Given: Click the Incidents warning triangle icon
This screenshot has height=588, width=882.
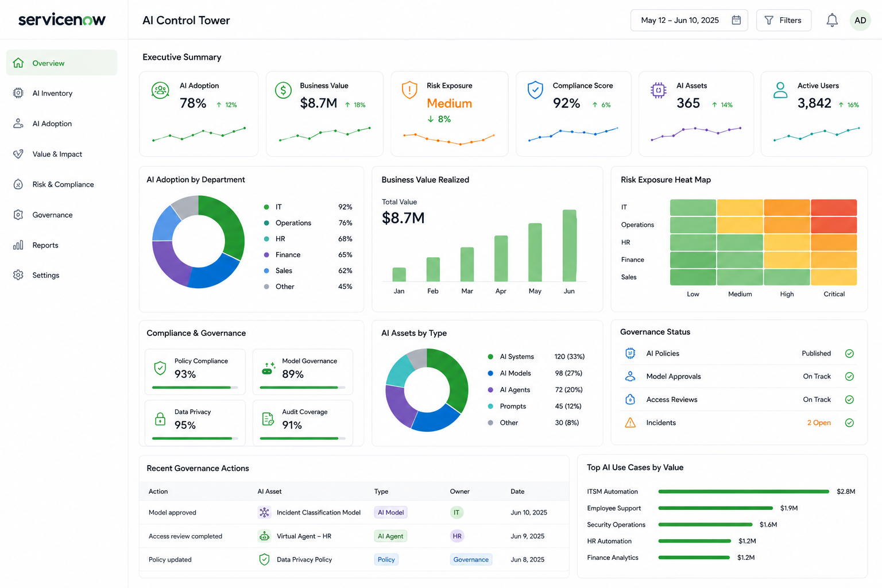Looking at the screenshot, I should pyautogui.click(x=630, y=423).
